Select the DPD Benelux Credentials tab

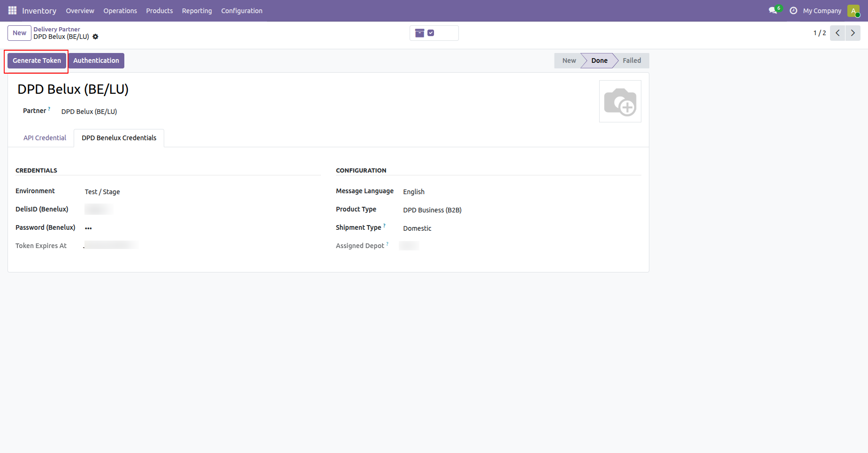(x=119, y=138)
